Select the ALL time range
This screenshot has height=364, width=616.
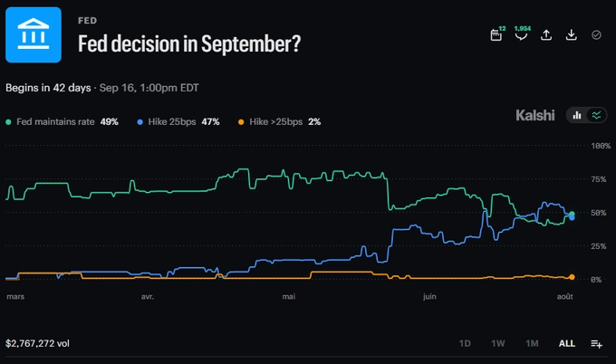coord(567,343)
